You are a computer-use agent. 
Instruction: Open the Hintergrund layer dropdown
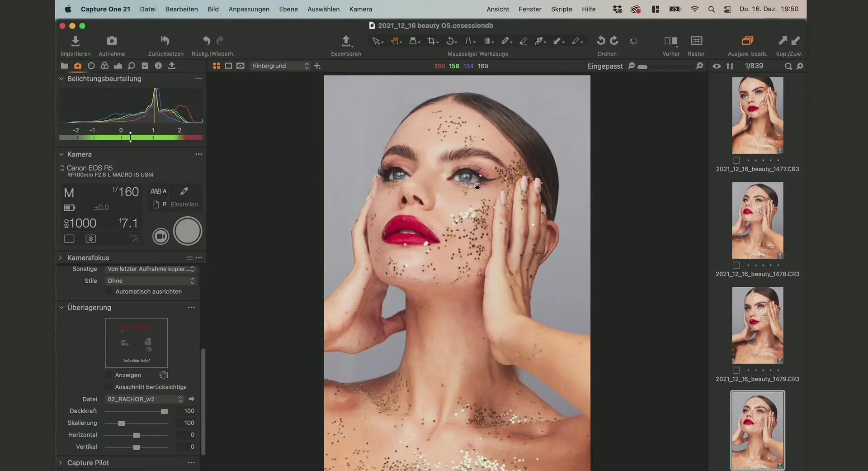pos(280,66)
